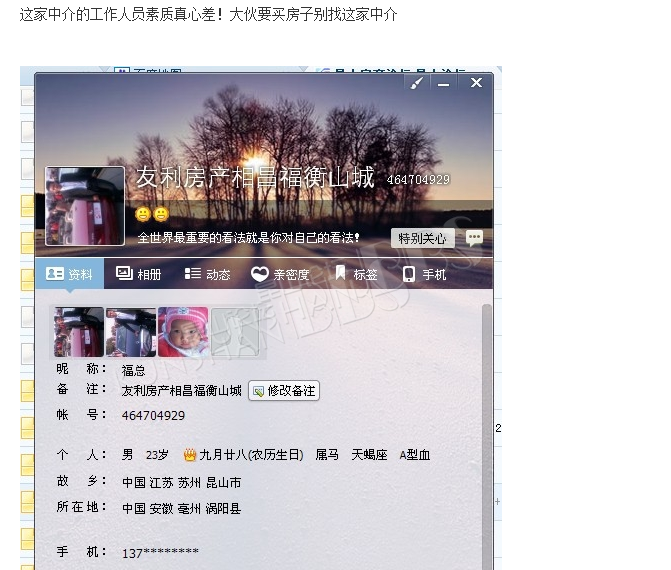Click the large profile avatar picture
The height and width of the screenshot is (570, 671).
click(85, 206)
